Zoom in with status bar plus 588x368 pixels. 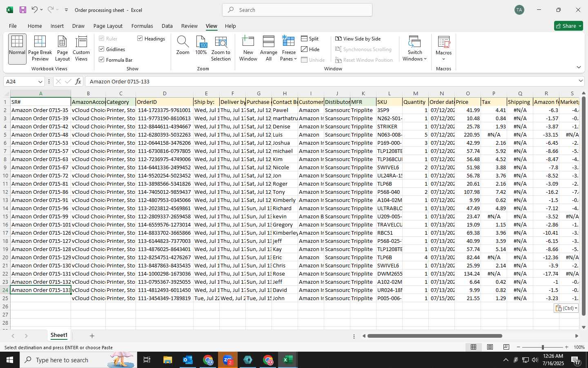pyautogui.click(x=566, y=347)
